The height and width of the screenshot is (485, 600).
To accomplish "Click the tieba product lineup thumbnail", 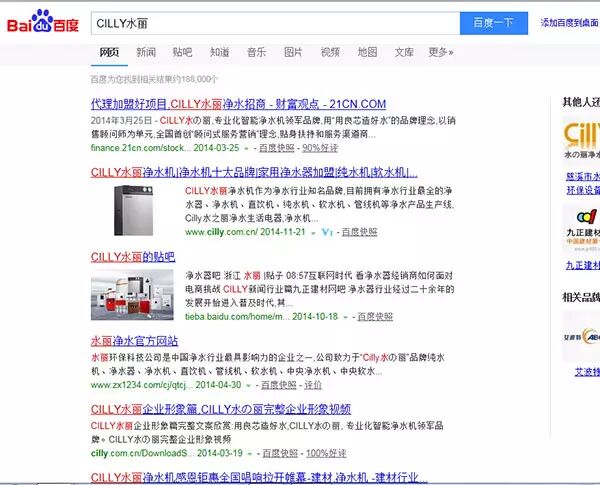I will click(132, 294).
